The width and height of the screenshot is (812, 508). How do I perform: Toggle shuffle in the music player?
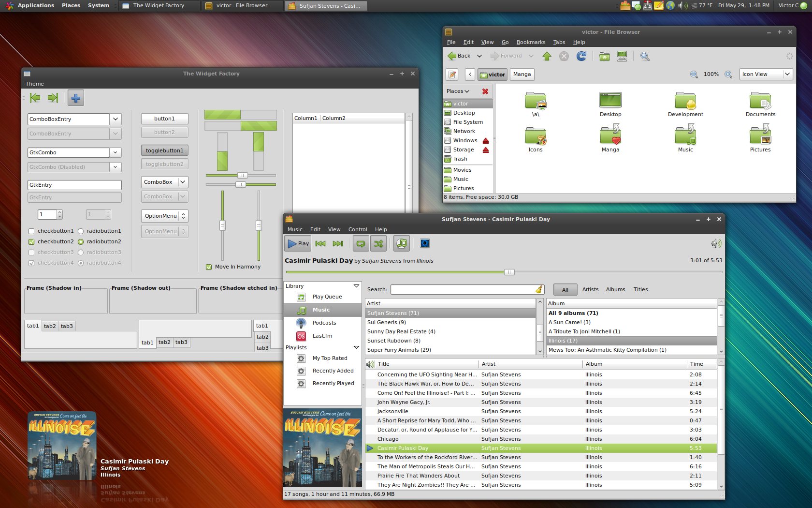tap(378, 244)
